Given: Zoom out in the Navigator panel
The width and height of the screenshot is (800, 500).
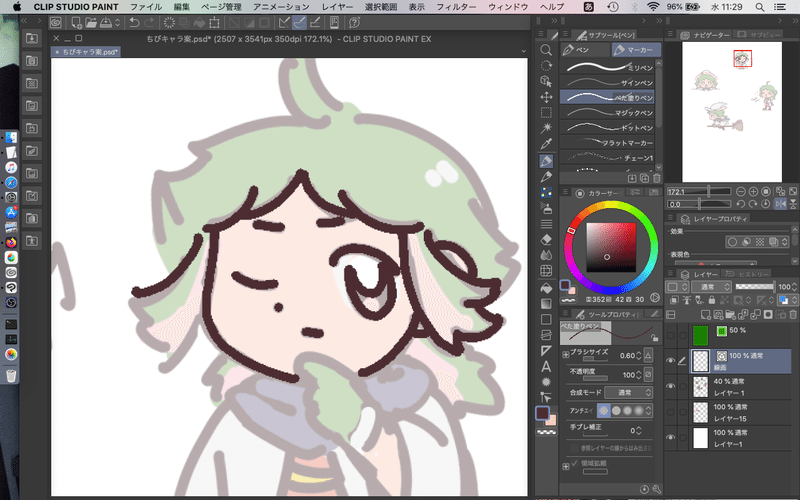Looking at the screenshot, I should click(x=741, y=191).
